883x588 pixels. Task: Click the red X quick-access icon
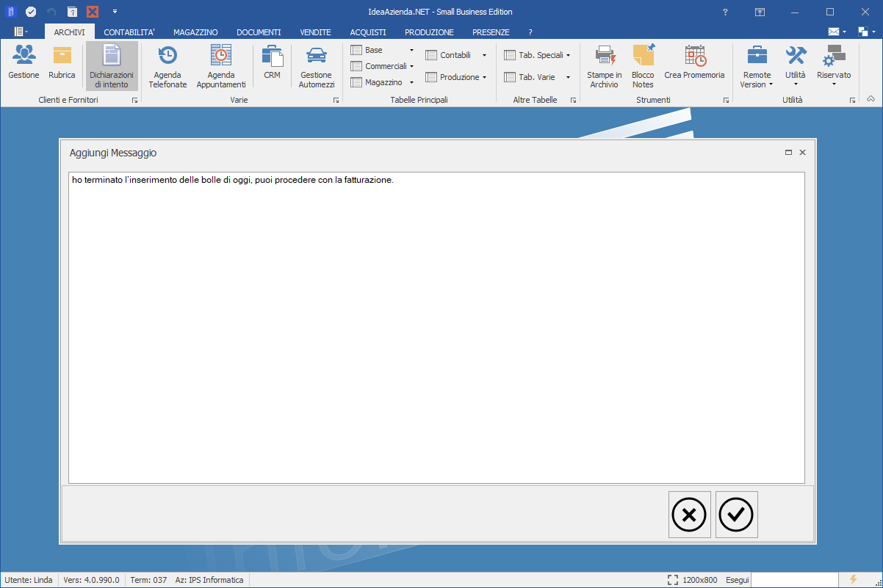93,12
